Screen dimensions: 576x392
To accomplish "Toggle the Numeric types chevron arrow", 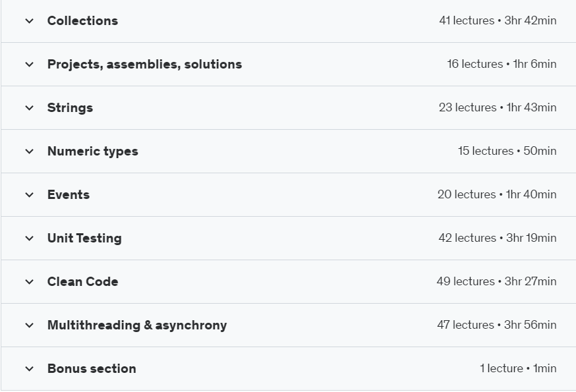I will (x=29, y=152).
